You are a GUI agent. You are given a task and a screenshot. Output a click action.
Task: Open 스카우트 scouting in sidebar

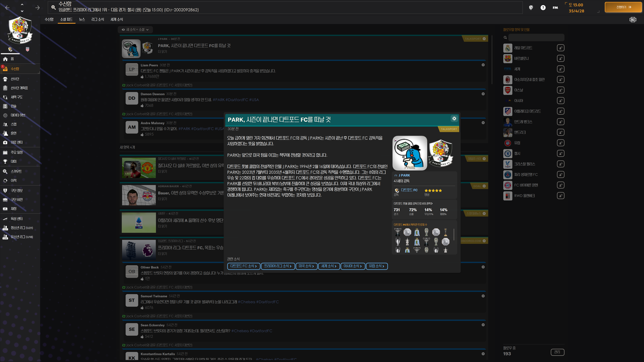tap(20, 171)
